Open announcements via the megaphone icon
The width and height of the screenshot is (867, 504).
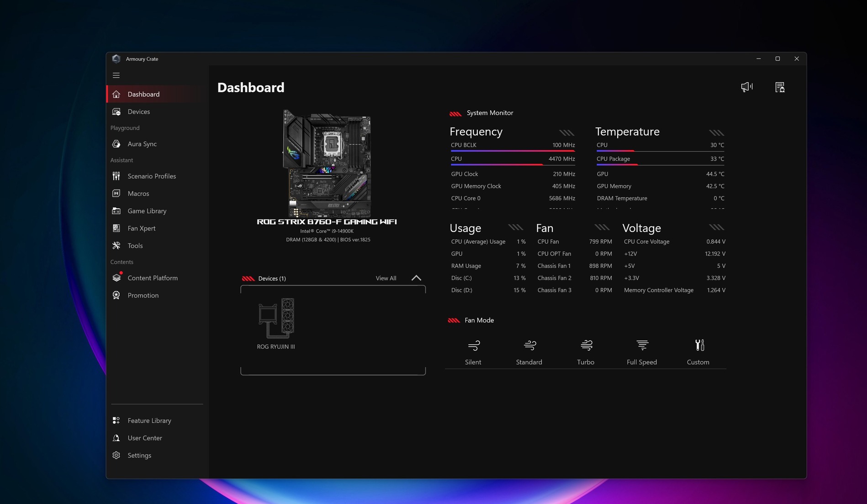pos(747,87)
